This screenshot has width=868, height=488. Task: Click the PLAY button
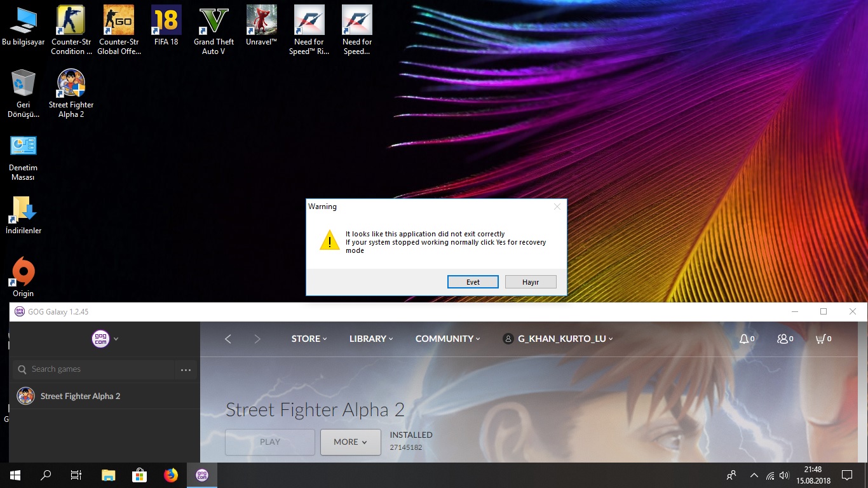pos(270,442)
